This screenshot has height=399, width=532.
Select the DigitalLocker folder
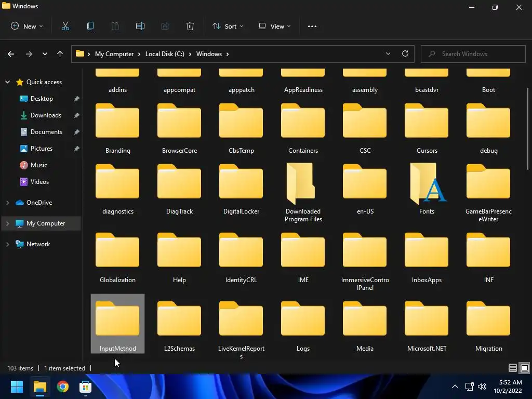[241, 189]
